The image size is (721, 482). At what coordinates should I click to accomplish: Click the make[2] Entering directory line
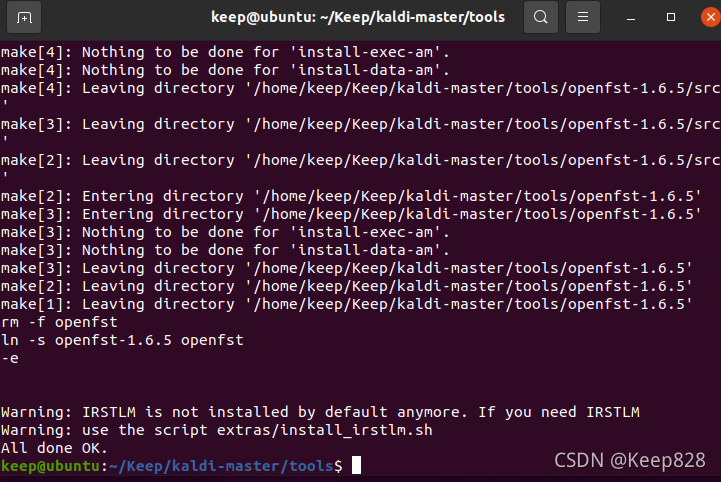[351, 196]
